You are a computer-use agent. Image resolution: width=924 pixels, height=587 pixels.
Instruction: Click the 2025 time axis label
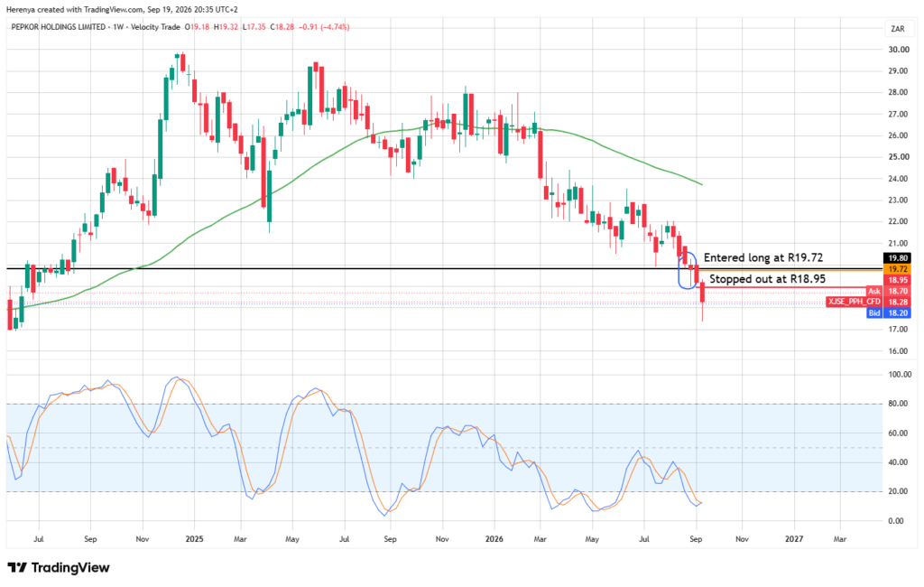(195, 539)
